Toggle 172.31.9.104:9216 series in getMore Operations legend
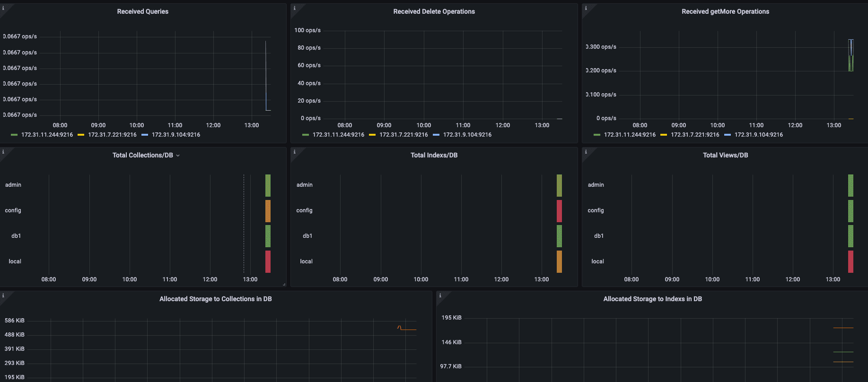The image size is (868, 382). click(759, 135)
